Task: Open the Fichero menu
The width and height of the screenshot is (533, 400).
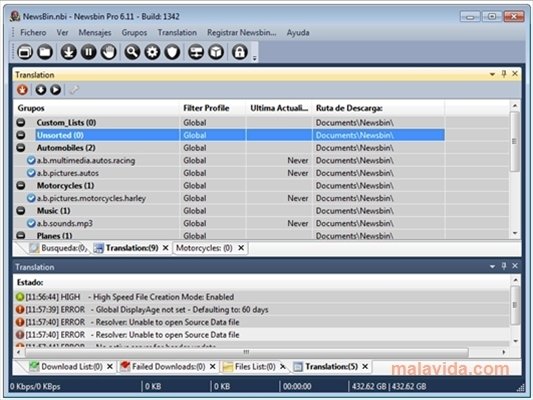Action: coord(33,33)
